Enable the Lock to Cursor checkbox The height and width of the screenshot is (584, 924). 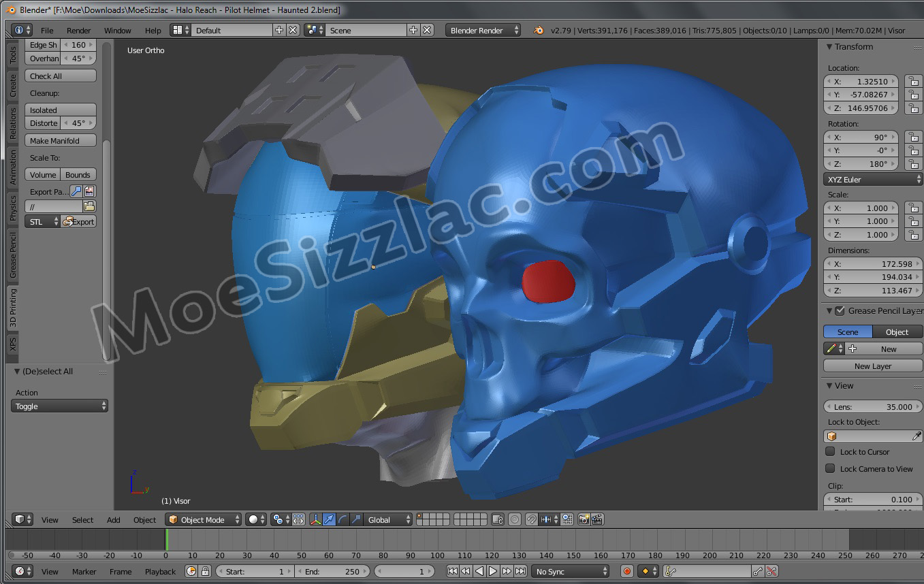click(830, 451)
